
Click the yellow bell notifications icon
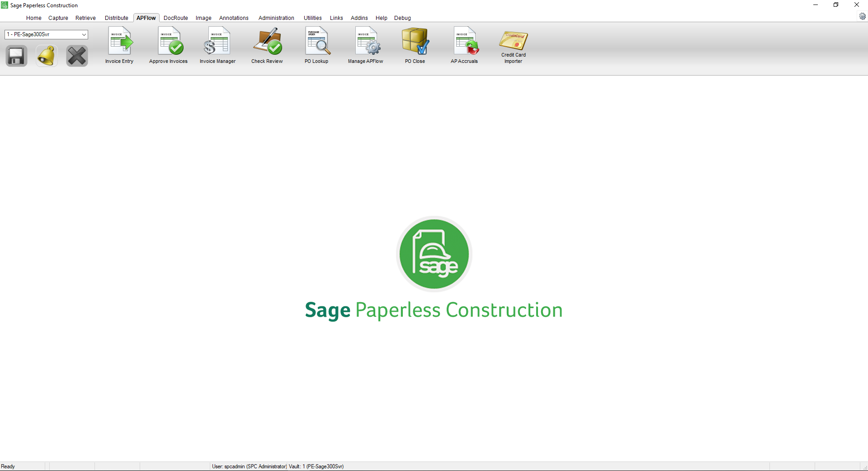[47, 56]
